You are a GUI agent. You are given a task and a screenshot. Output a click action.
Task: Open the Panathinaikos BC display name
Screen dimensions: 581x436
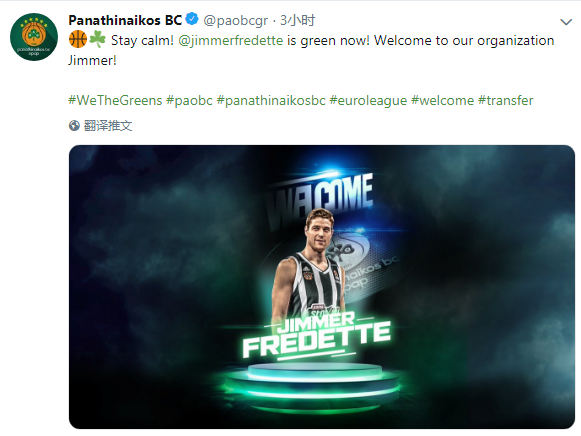(x=125, y=20)
